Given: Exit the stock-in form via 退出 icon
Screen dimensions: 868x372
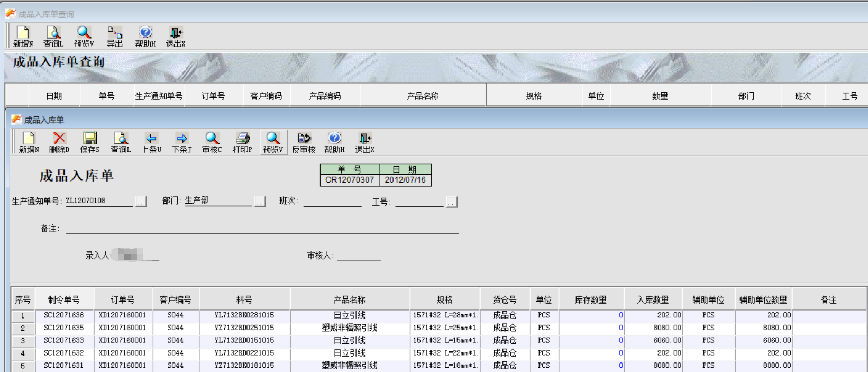Looking at the screenshot, I should (x=364, y=142).
